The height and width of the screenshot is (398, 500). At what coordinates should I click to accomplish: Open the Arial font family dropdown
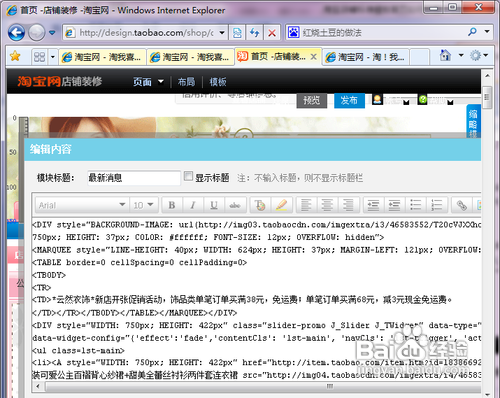pos(81,205)
